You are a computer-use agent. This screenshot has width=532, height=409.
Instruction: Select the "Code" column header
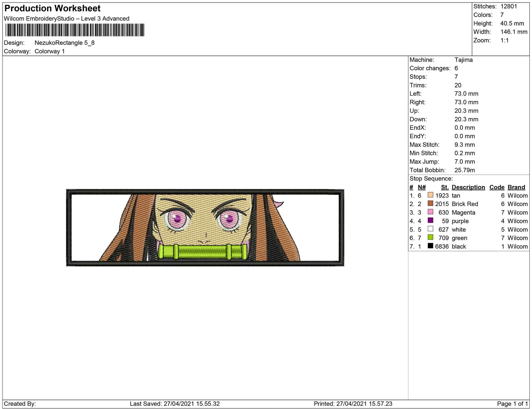(x=497, y=187)
